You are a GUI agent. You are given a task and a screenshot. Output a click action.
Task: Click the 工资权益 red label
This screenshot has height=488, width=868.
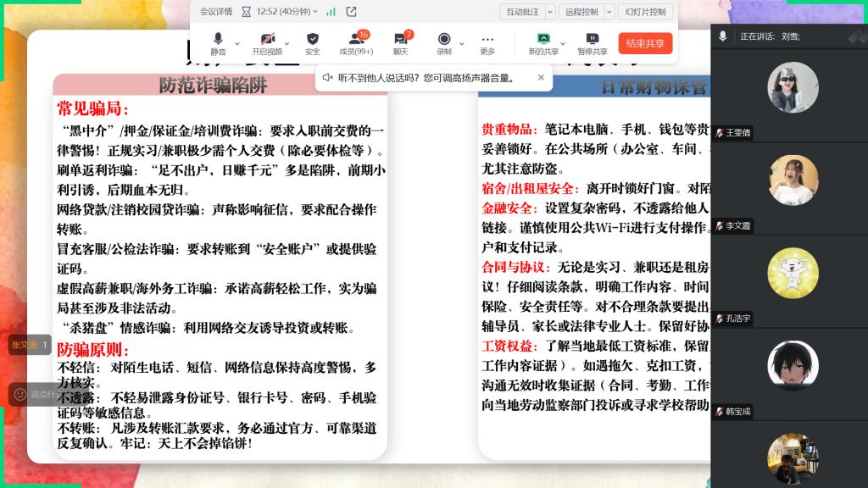[509, 346]
